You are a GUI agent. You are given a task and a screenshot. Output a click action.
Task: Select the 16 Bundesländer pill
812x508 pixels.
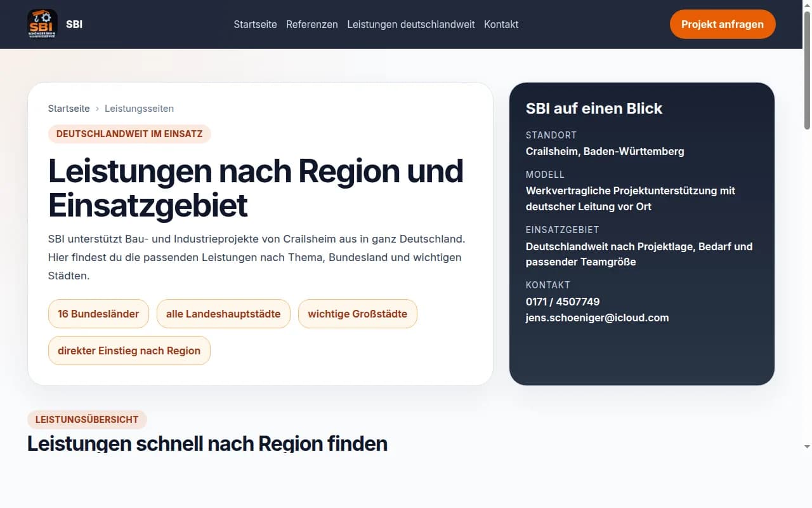click(x=98, y=314)
